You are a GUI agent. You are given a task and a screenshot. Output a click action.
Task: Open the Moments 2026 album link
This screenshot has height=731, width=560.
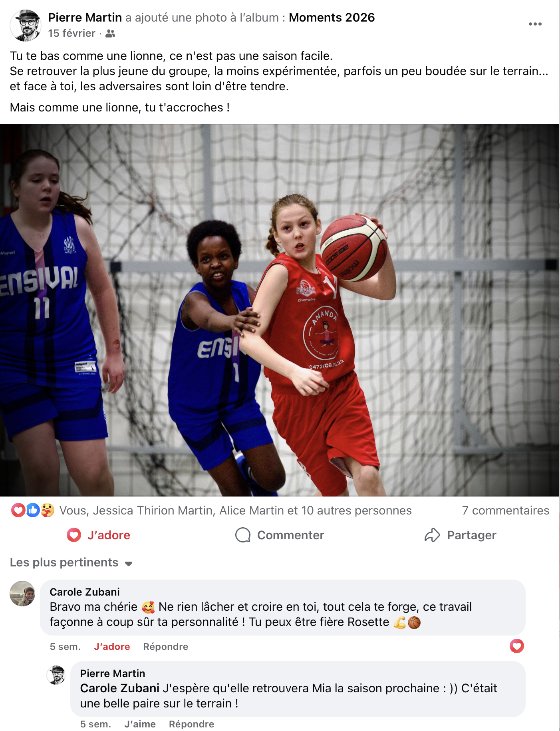pyautogui.click(x=332, y=18)
